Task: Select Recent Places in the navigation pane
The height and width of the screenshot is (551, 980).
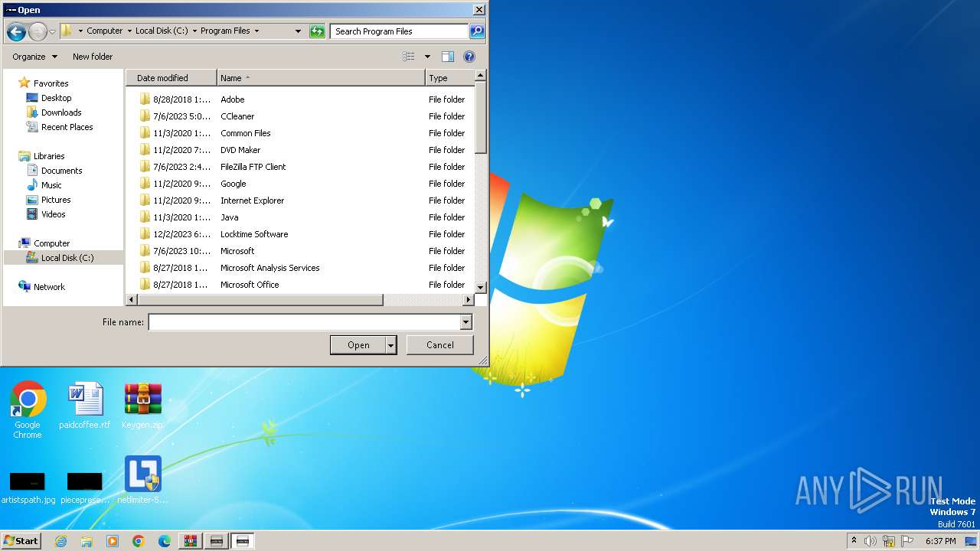Action: pyautogui.click(x=67, y=127)
